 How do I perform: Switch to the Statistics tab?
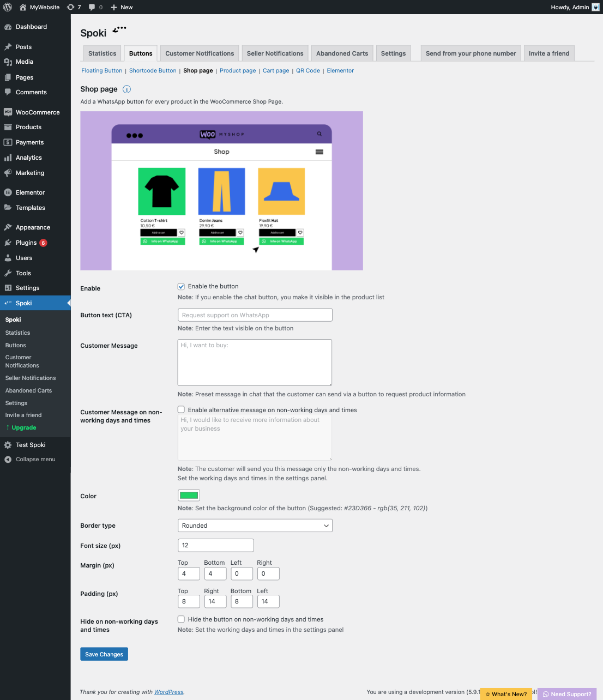click(x=102, y=53)
